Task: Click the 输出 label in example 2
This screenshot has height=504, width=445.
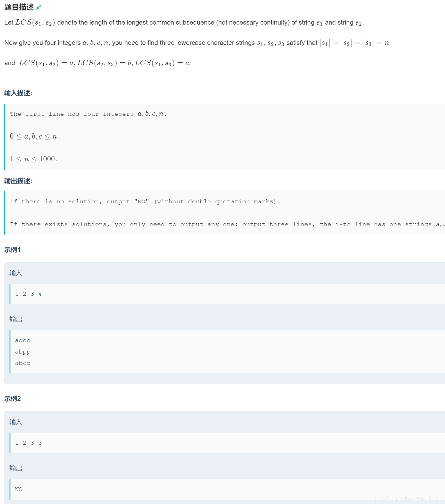Action: tap(16, 468)
